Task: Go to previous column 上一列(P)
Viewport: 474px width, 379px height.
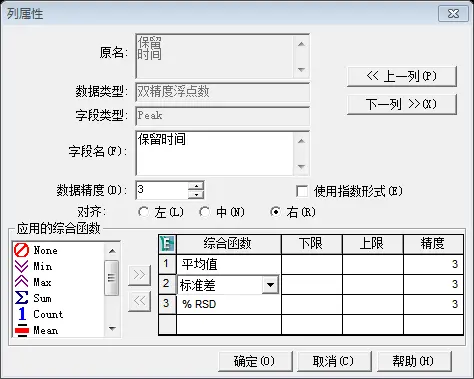Action: (x=402, y=76)
